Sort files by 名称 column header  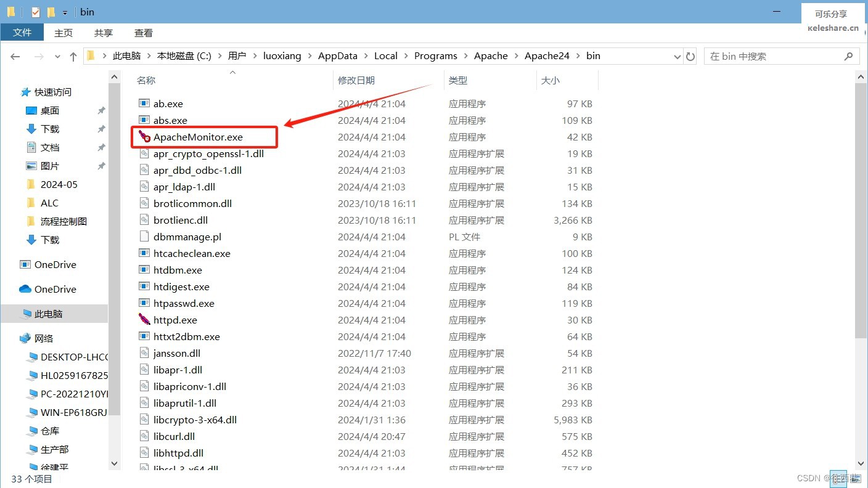[146, 80]
